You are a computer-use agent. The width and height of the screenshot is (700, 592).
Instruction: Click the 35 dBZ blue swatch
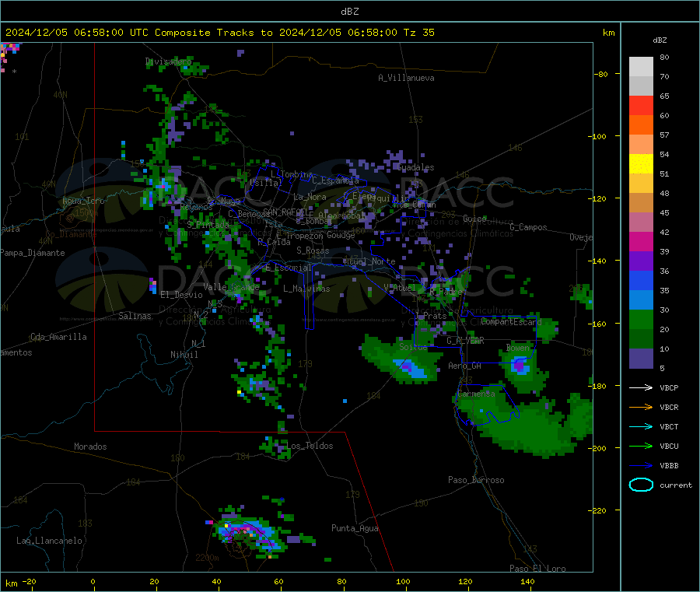[641, 280]
